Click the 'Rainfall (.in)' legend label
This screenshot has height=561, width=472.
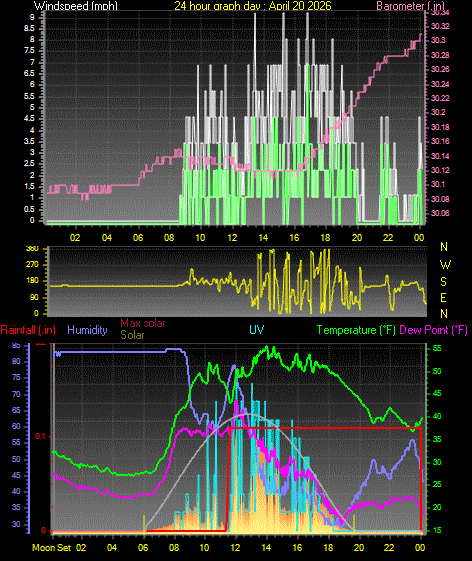(28, 330)
